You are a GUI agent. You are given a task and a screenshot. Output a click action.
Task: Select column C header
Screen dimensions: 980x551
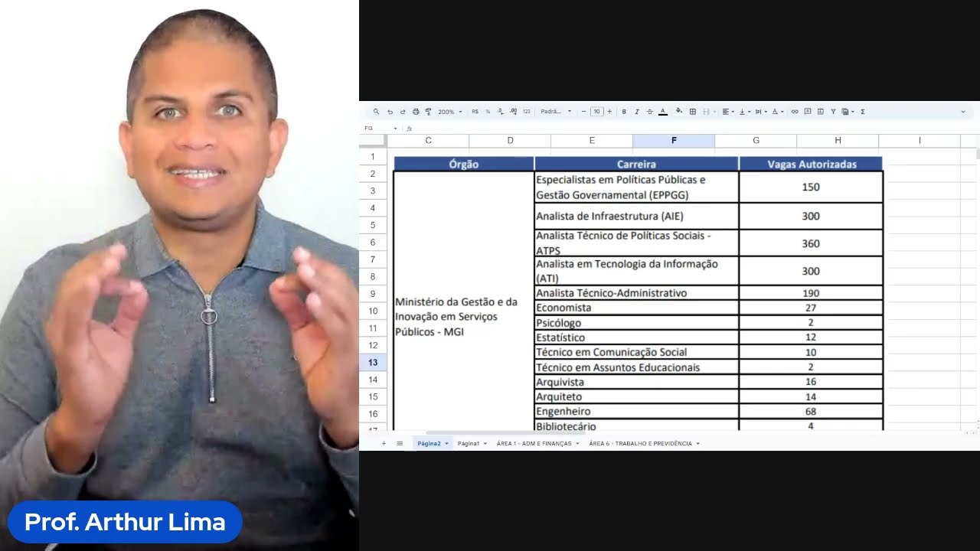point(428,141)
